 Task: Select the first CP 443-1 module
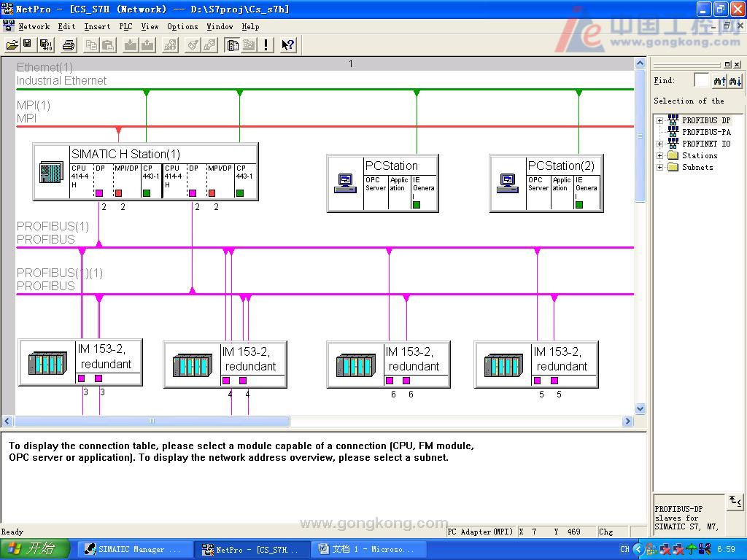151,181
